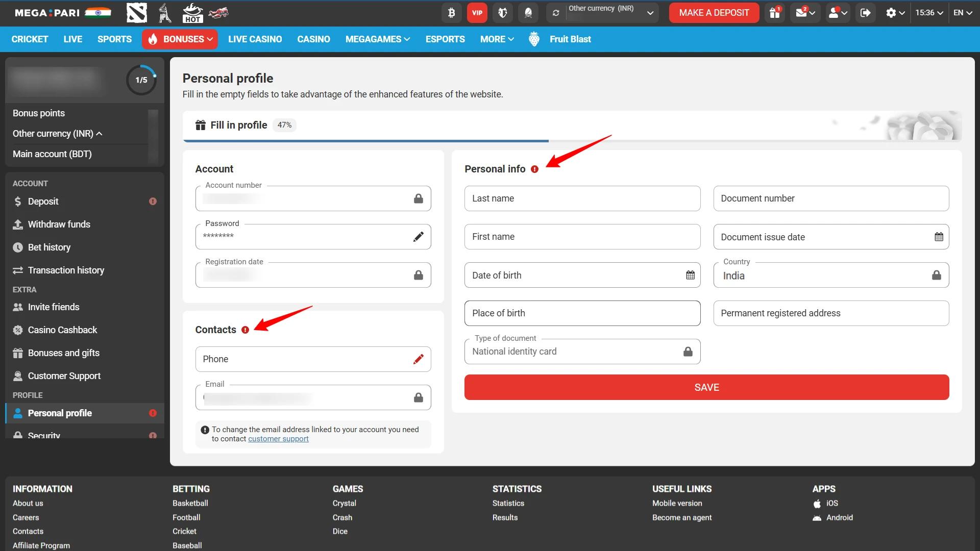Launch the Aviator plane game icon

point(219,13)
